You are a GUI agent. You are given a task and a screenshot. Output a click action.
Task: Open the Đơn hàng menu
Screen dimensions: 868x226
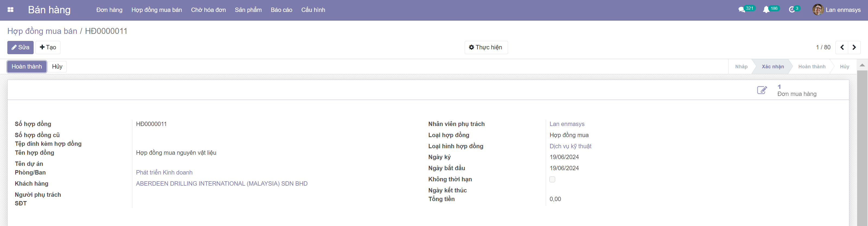[x=109, y=10]
